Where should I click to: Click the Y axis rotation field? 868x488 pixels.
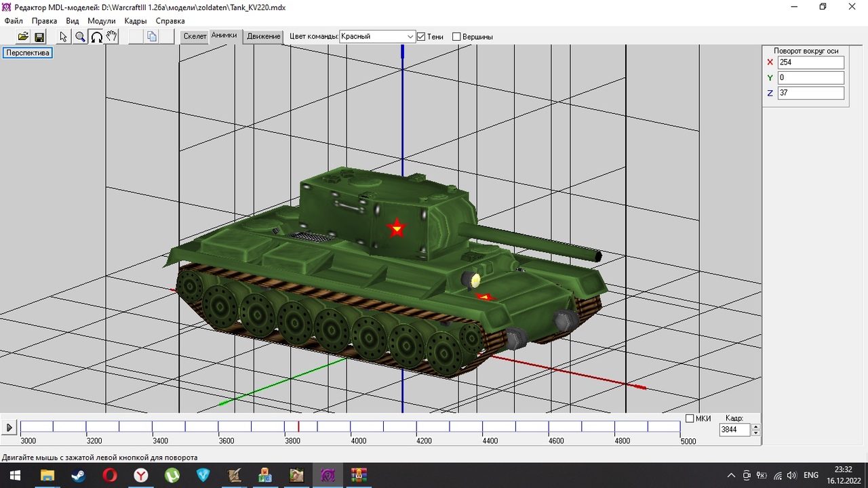(x=811, y=78)
